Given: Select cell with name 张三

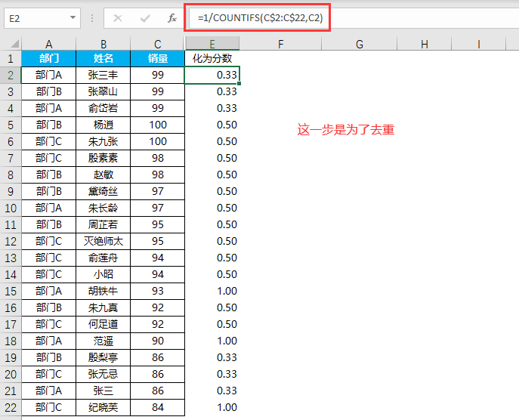Looking at the screenshot, I should click(x=103, y=391).
